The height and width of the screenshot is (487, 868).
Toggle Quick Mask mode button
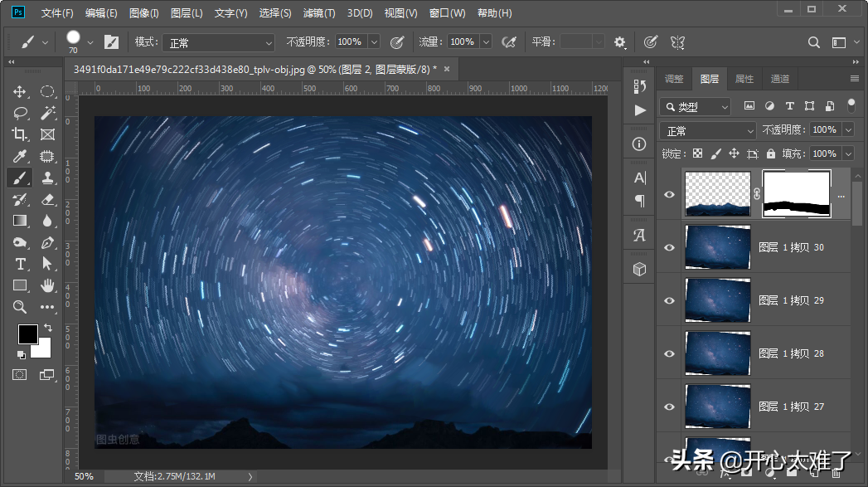click(x=19, y=375)
